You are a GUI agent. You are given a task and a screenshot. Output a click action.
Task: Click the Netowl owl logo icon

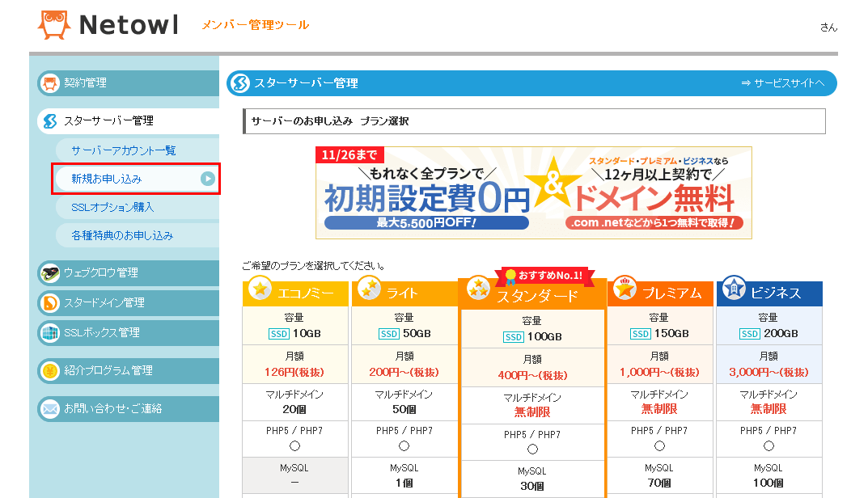pos(53,25)
